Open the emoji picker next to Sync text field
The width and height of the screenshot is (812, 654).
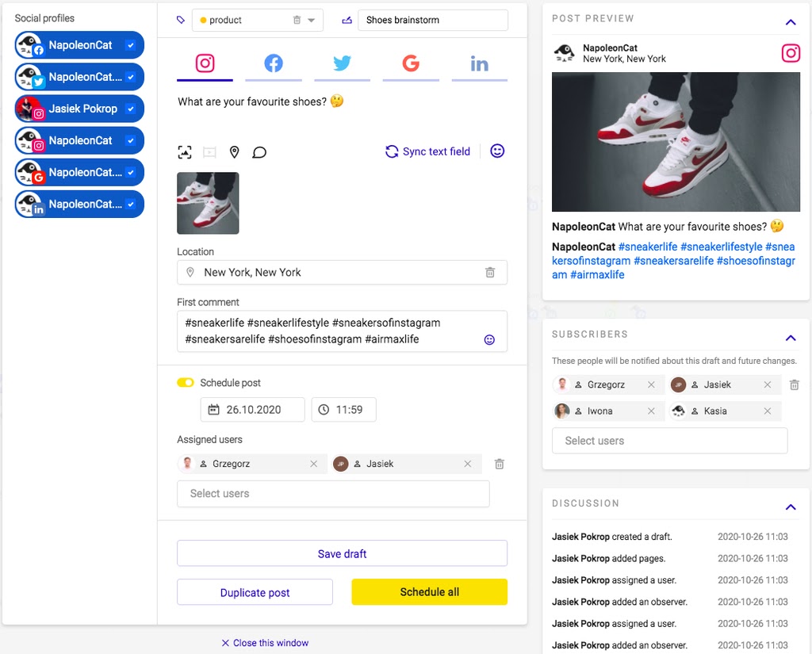pyautogui.click(x=497, y=151)
